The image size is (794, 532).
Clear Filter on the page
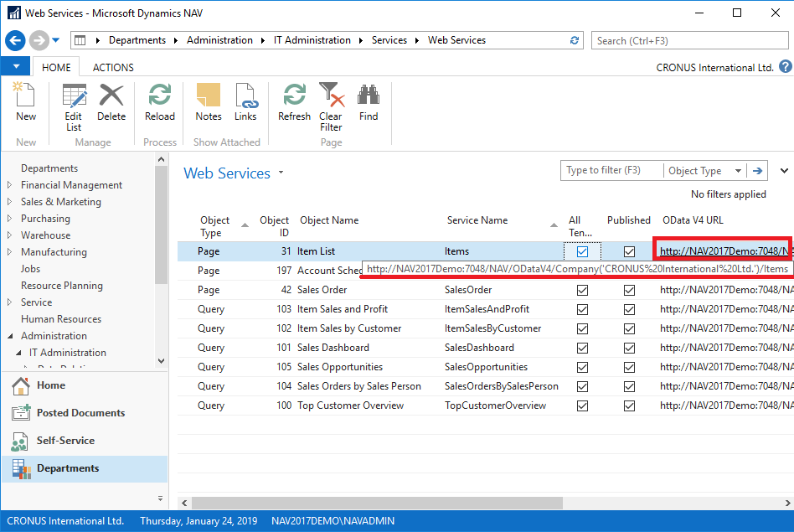point(331,107)
